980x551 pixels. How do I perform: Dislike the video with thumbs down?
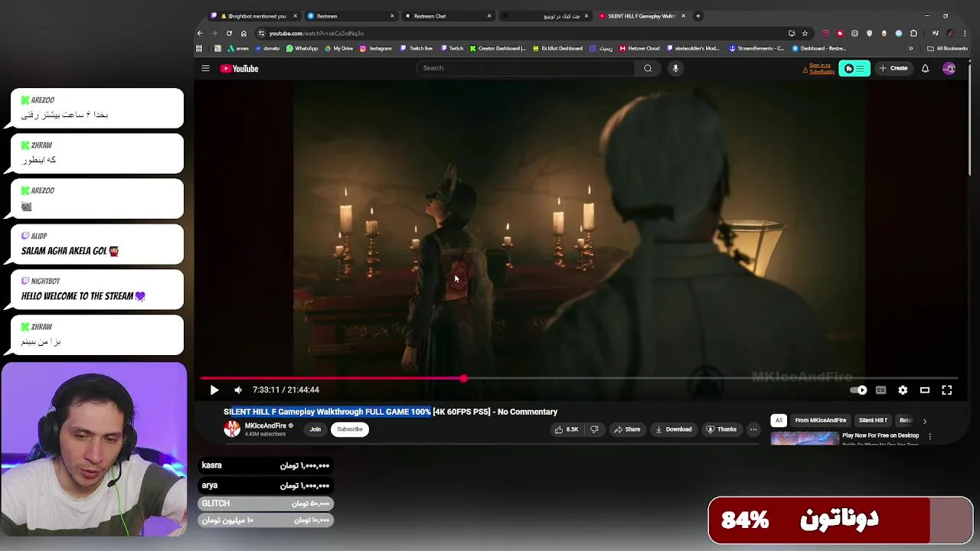[594, 429]
